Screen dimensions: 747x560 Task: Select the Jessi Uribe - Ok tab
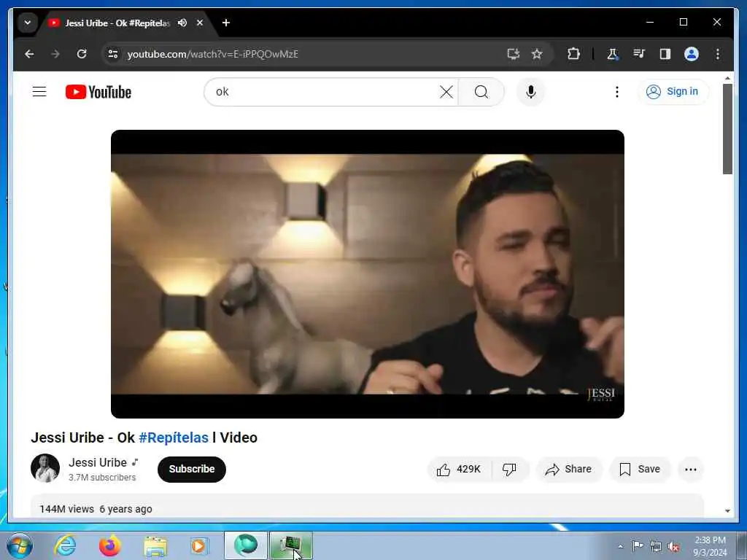[117, 23]
